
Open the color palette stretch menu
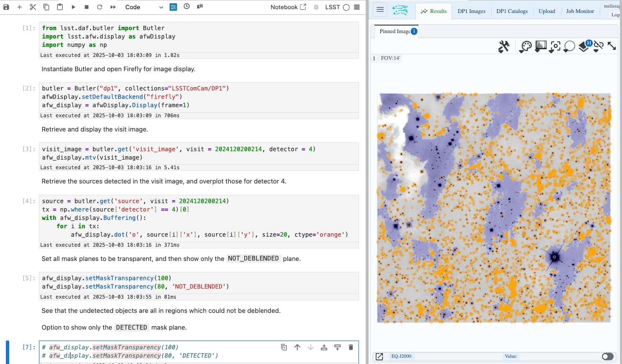coord(526,46)
